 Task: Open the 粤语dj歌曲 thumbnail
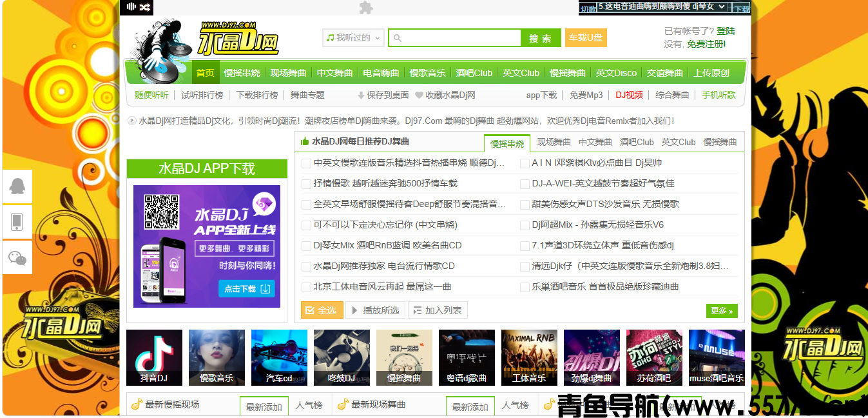[467, 357]
